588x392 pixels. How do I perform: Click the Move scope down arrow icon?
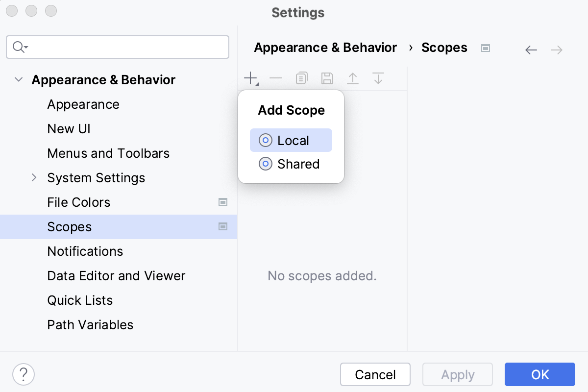click(378, 77)
